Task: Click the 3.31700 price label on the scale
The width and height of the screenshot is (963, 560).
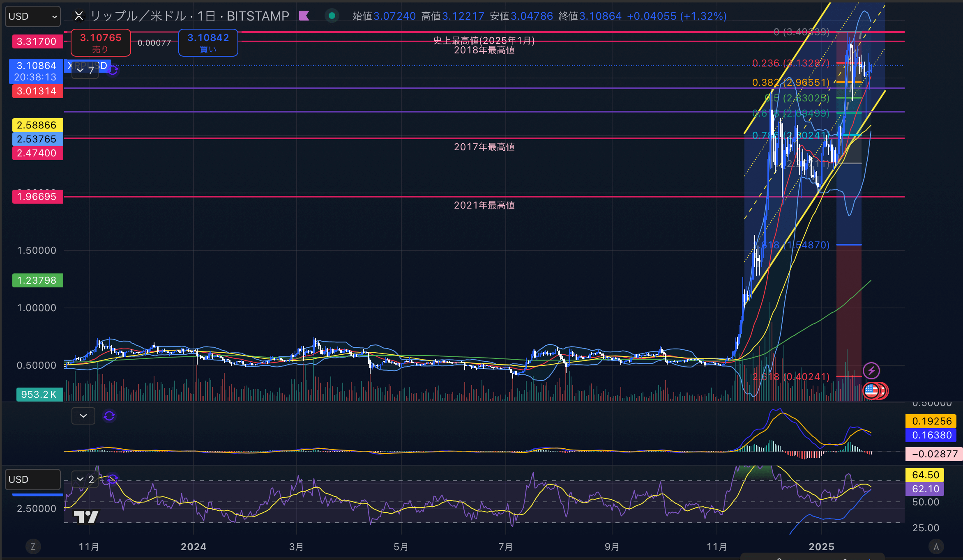Action: [37, 41]
